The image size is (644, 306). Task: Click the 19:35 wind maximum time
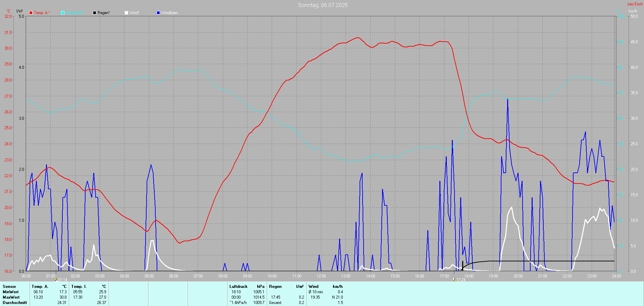point(315,297)
